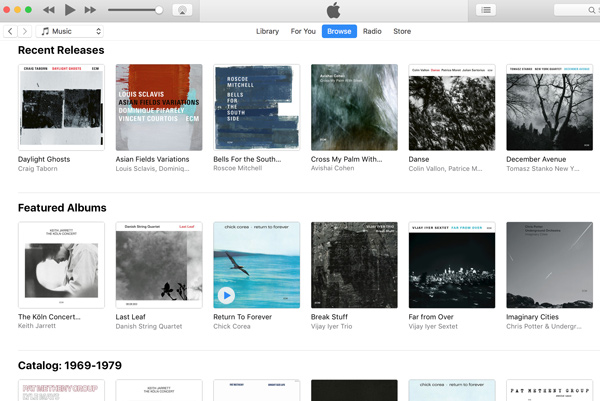600x401 pixels.
Task: Click the Keith Jarrett artist link
Action: click(37, 326)
